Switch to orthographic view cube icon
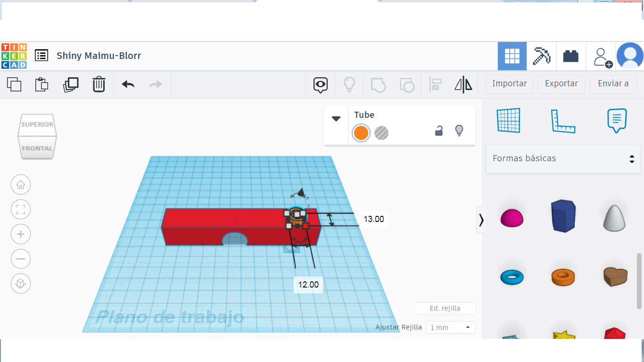This screenshot has height=362, width=644. pyautogui.click(x=21, y=284)
